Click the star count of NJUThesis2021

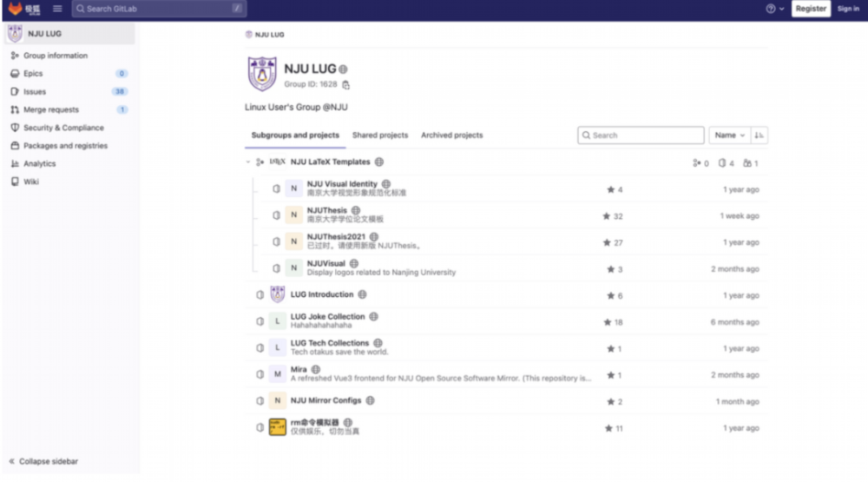(613, 242)
